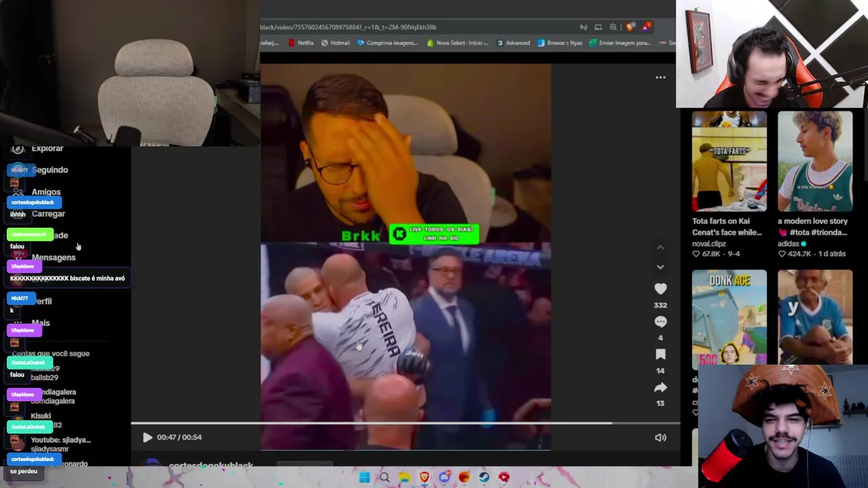Open Steam from the taskbar
This screenshot has width=868, height=488.
484,478
